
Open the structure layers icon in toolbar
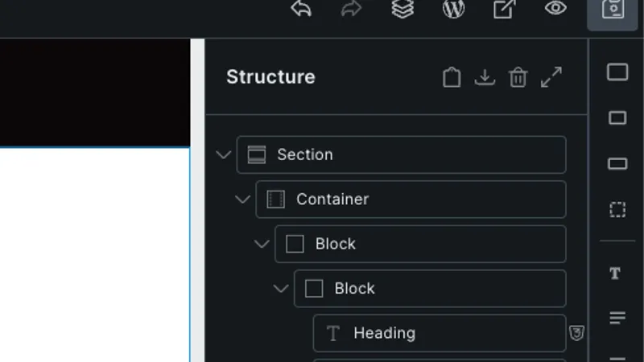tap(402, 8)
